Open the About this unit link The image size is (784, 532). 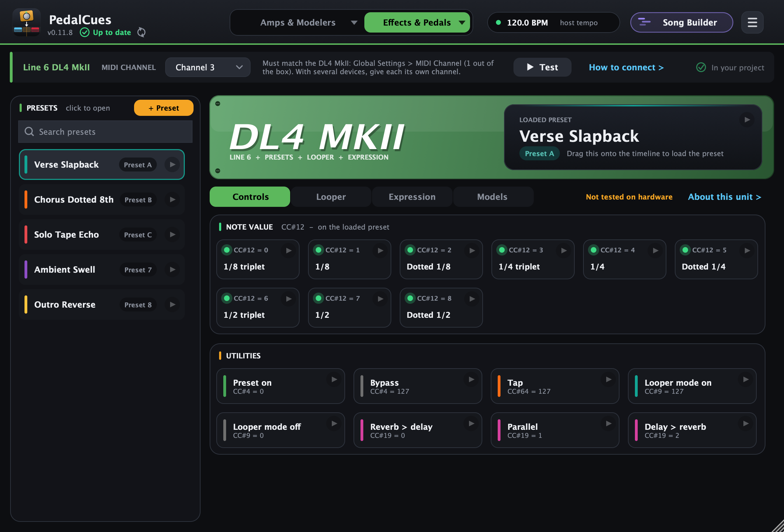click(724, 197)
